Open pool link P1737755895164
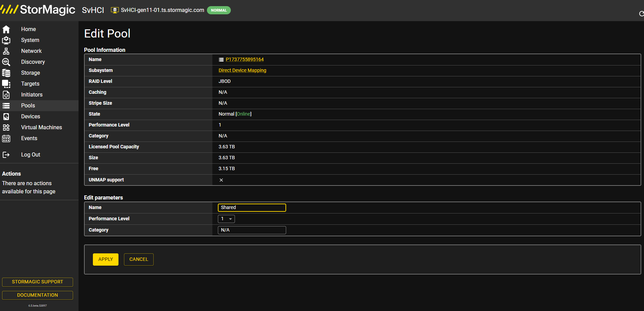This screenshot has width=644, height=311. pos(244,60)
